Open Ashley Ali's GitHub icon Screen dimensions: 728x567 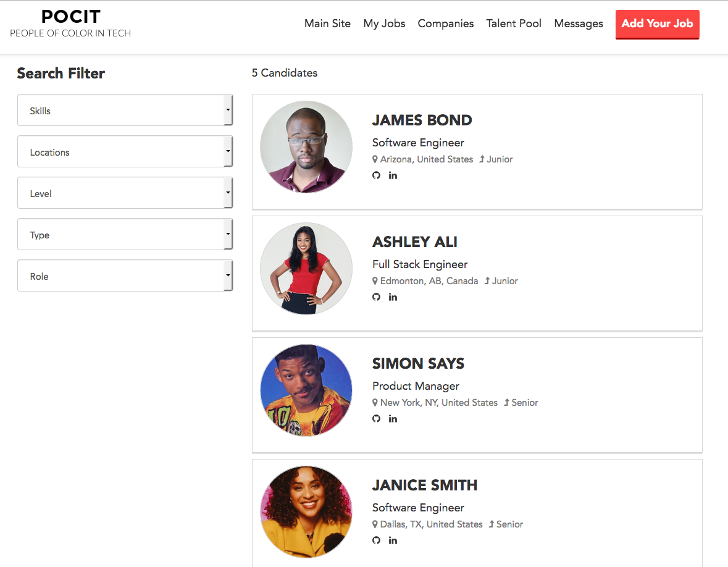click(376, 297)
